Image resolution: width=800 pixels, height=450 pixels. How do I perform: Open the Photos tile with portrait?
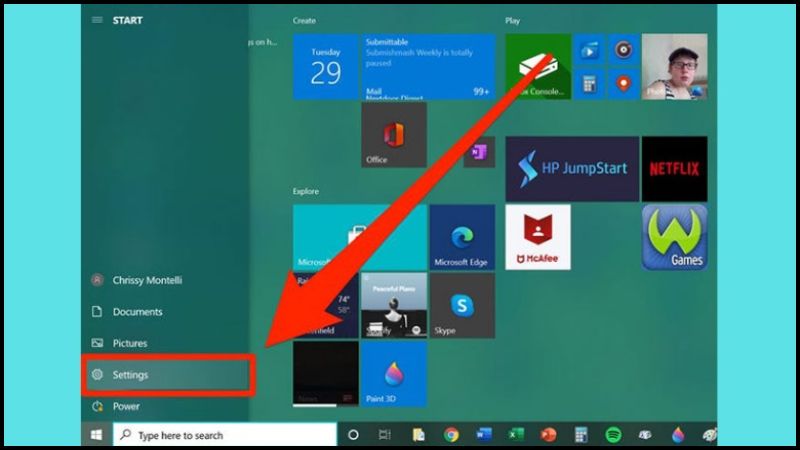[674, 67]
